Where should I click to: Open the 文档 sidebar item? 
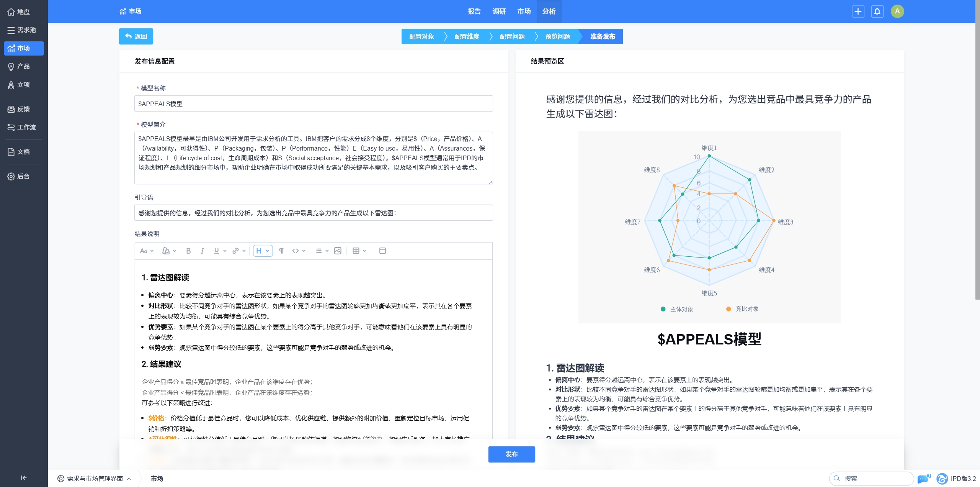(x=23, y=152)
